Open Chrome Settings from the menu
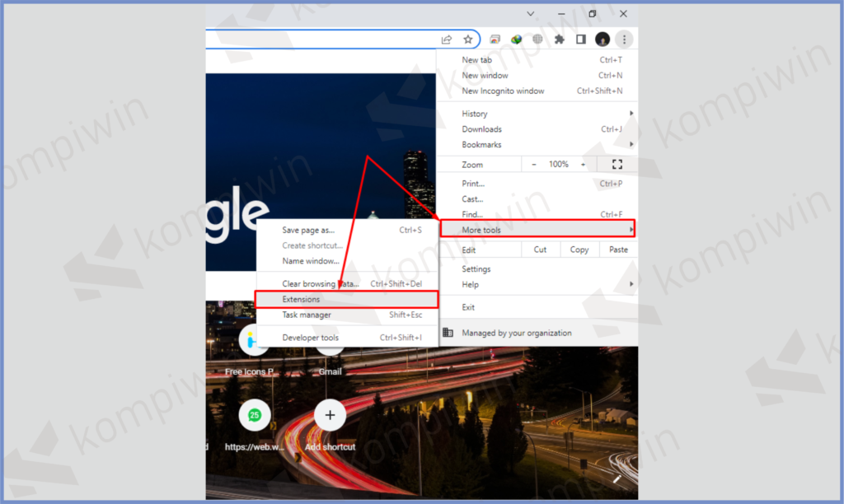 (476, 268)
